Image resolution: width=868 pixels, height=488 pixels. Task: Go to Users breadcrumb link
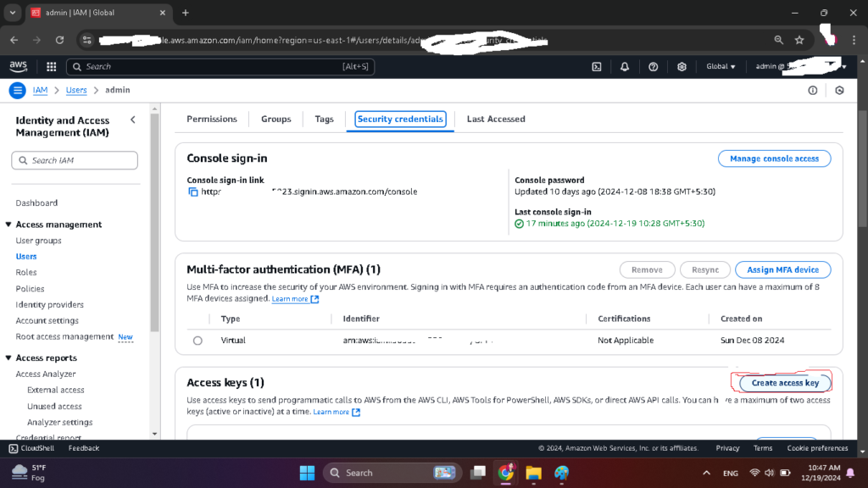[x=76, y=90]
